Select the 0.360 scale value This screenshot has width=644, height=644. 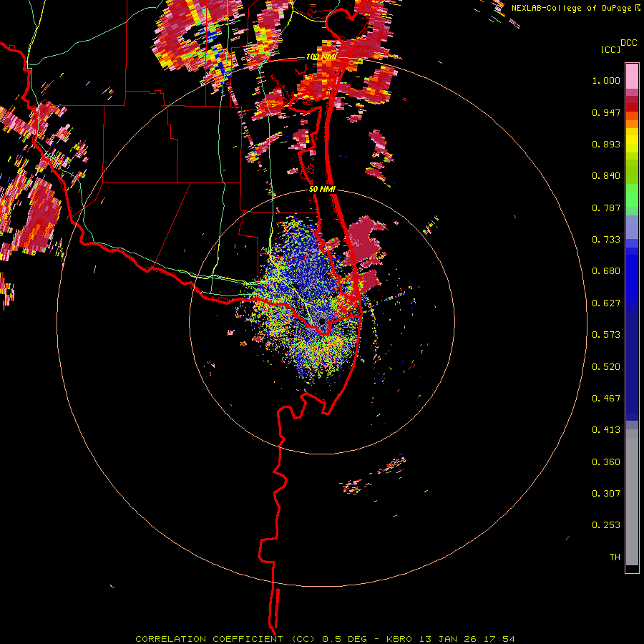point(606,462)
